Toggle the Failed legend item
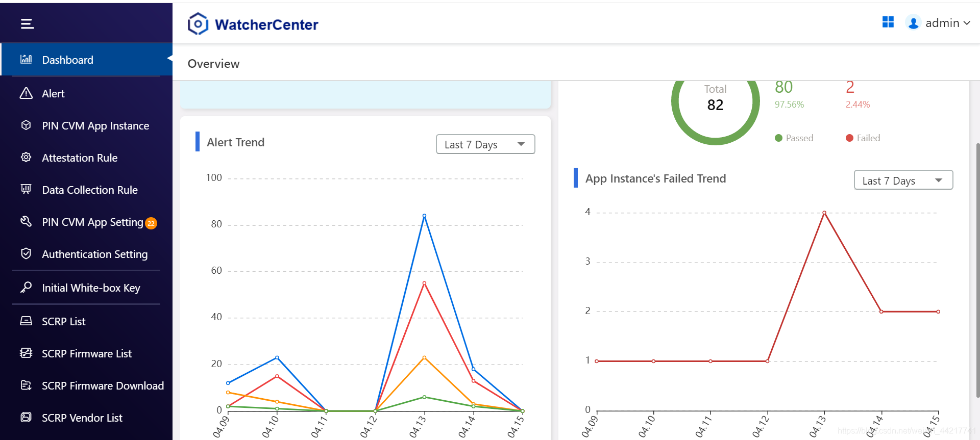 (863, 138)
